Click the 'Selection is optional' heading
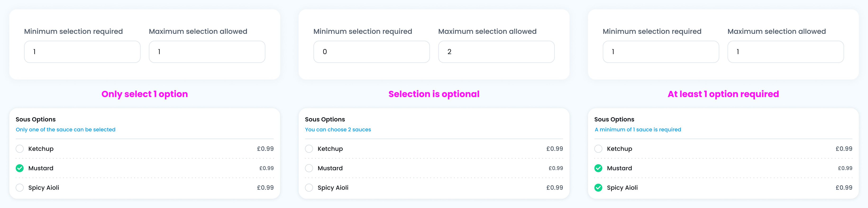 [434, 94]
